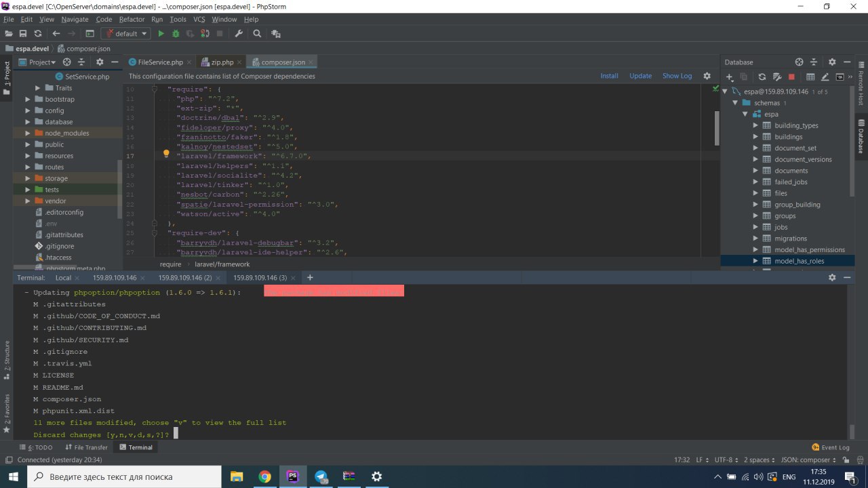Expand the bootstrap folder
Screen dimensions: 868x488
[x=28, y=100]
